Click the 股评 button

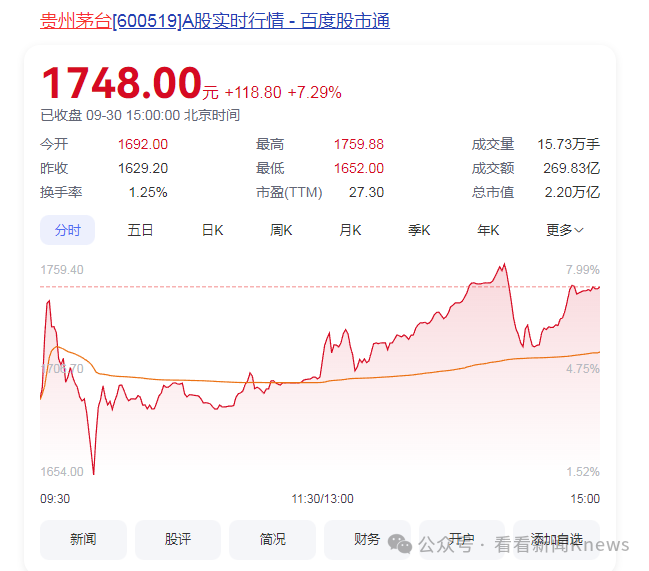tap(178, 540)
